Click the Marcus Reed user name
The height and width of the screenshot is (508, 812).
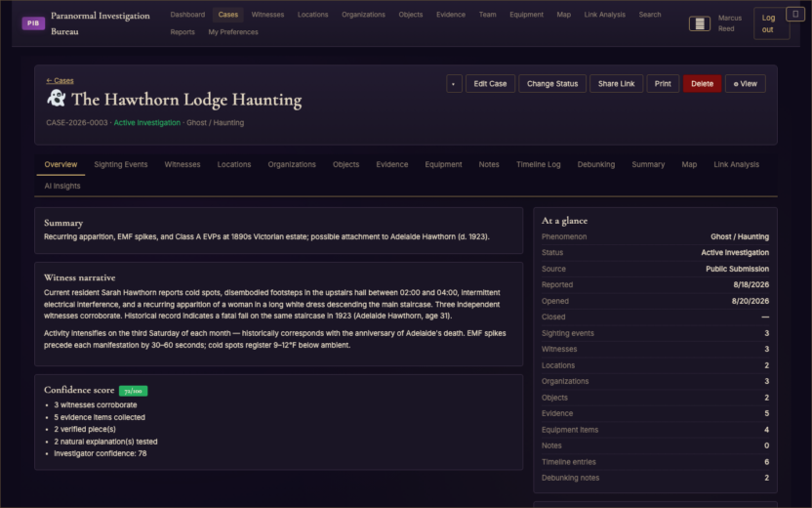pyautogui.click(x=730, y=23)
